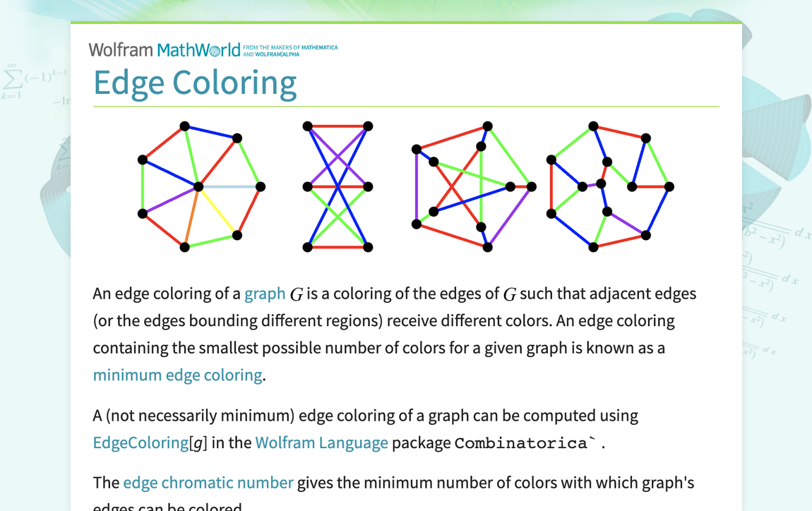Click the second crossed bipartite graph illustration

[337, 187]
